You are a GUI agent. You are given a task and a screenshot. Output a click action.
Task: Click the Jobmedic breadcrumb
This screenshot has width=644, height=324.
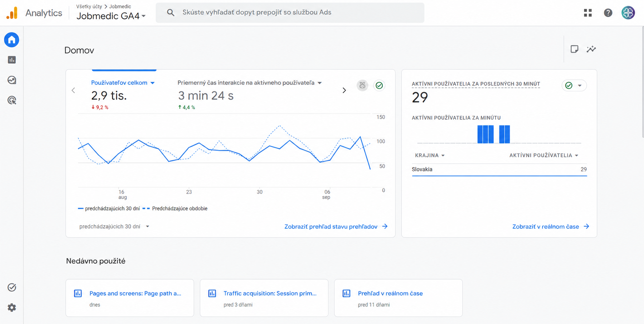[120, 7]
